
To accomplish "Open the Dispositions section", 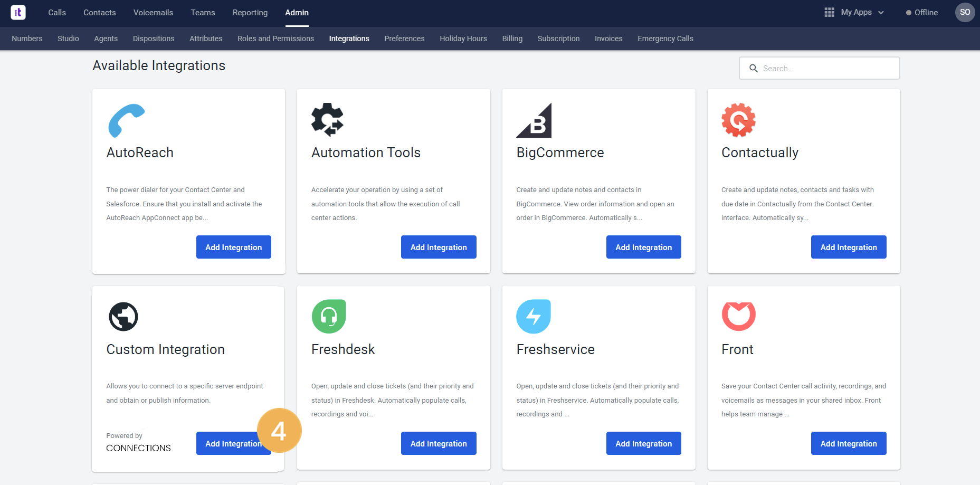I will [154, 39].
